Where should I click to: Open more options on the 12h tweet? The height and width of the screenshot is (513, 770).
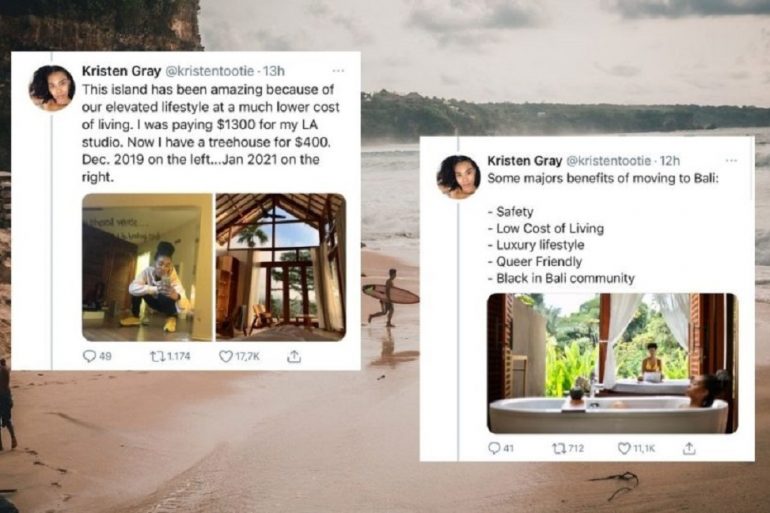point(731,161)
